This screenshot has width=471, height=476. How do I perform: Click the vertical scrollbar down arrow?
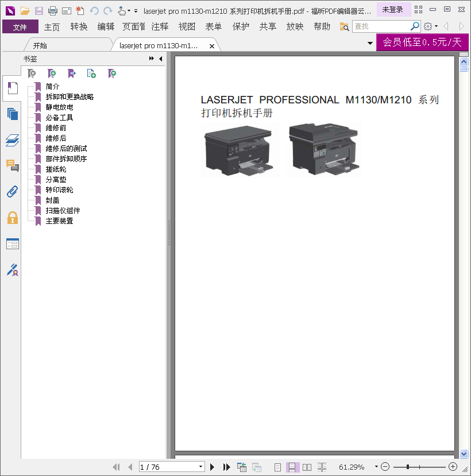point(464,454)
